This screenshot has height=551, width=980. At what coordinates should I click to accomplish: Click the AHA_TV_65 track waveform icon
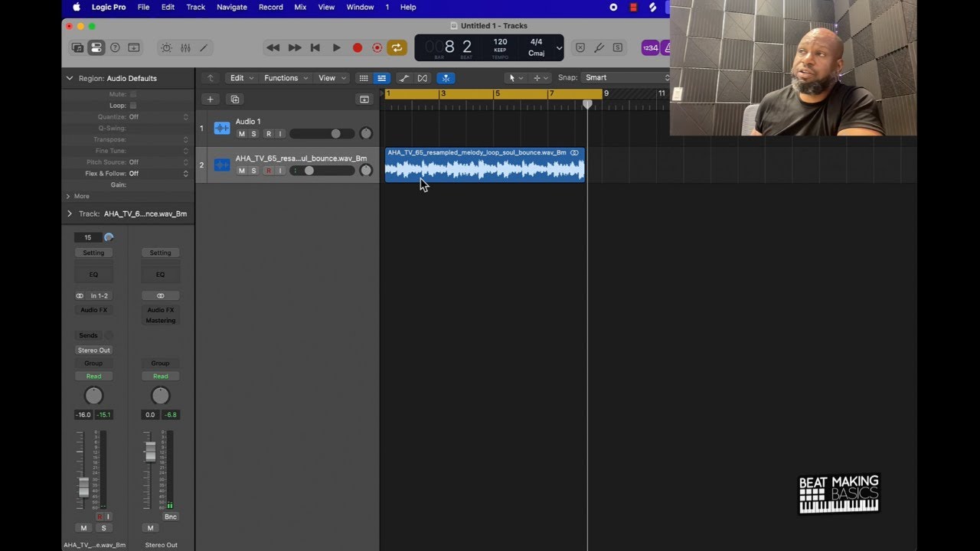click(x=222, y=165)
